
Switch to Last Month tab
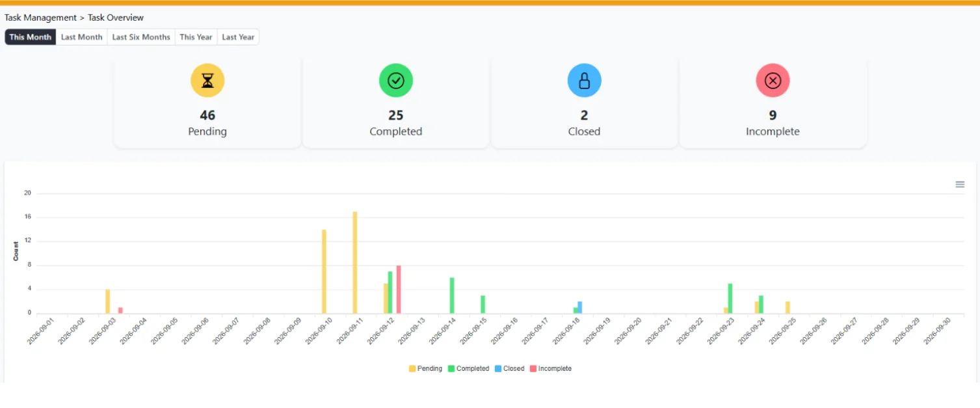click(x=82, y=37)
